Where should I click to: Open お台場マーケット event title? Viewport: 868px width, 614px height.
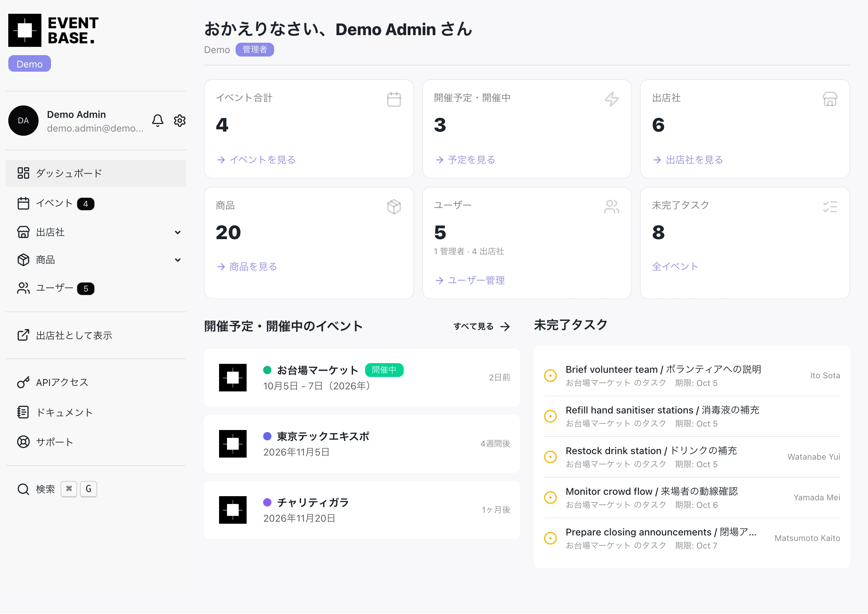pos(318,370)
